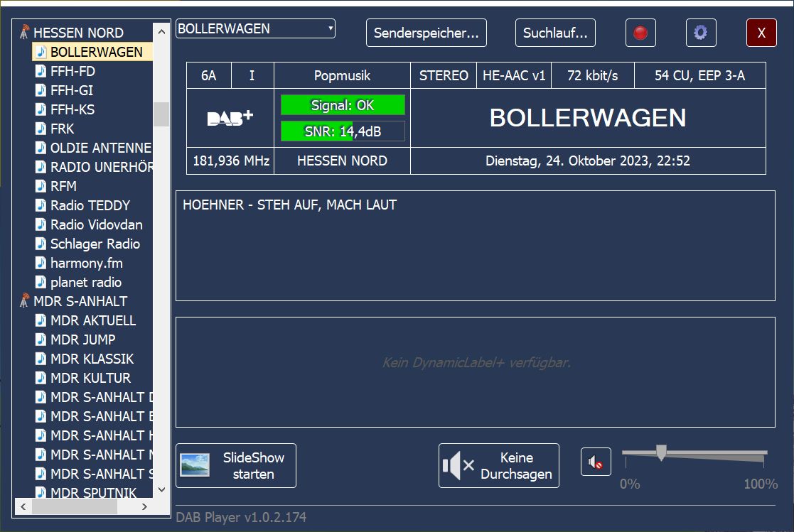Click the 181,936 MHz frequency cell
Screen dimensions: 794x532
pos(230,161)
